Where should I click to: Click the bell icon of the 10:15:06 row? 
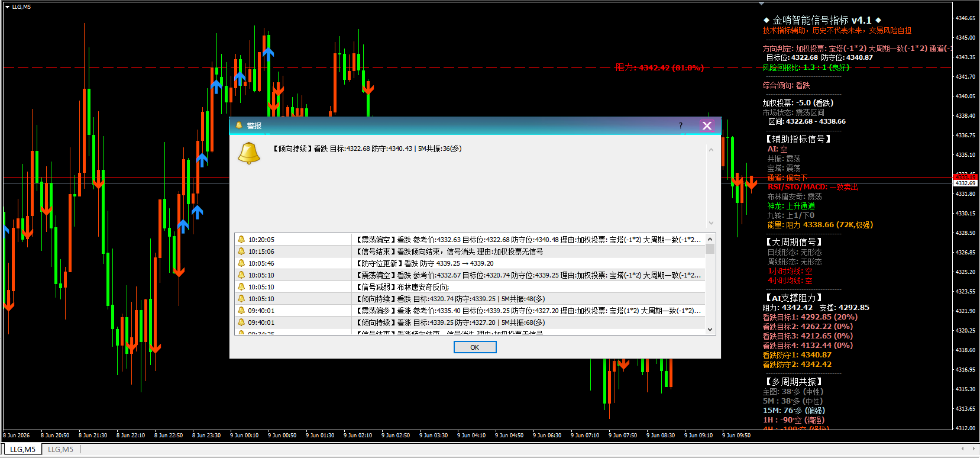(x=241, y=251)
